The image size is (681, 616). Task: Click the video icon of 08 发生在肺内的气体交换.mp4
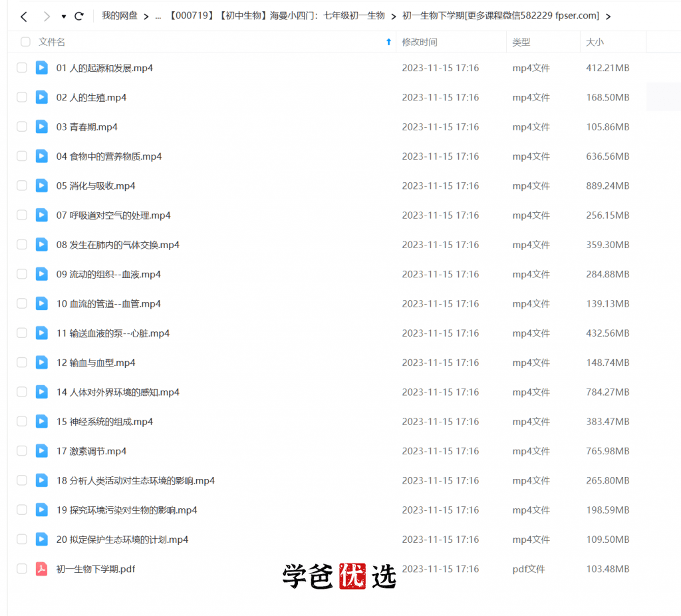point(42,245)
